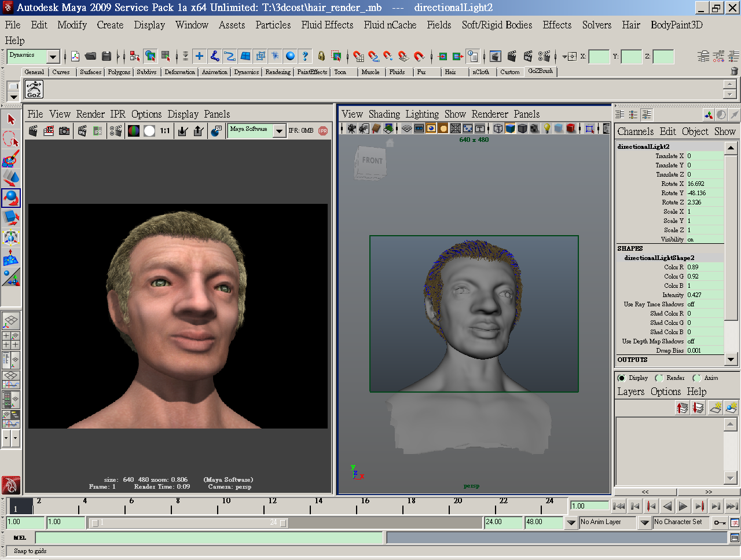The image size is (741, 560).
Task: Choose the Paint Selection tool
Action: (11, 159)
